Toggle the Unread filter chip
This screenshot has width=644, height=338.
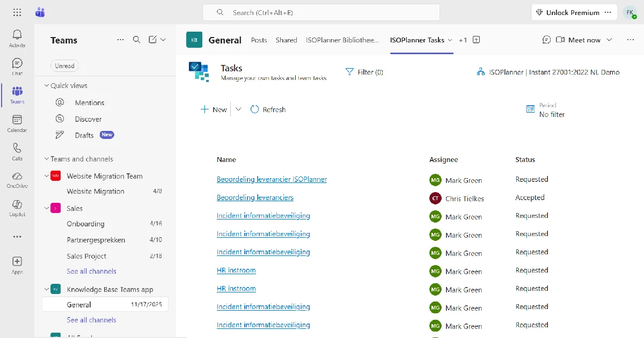pyautogui.click(x=65, y=66)
